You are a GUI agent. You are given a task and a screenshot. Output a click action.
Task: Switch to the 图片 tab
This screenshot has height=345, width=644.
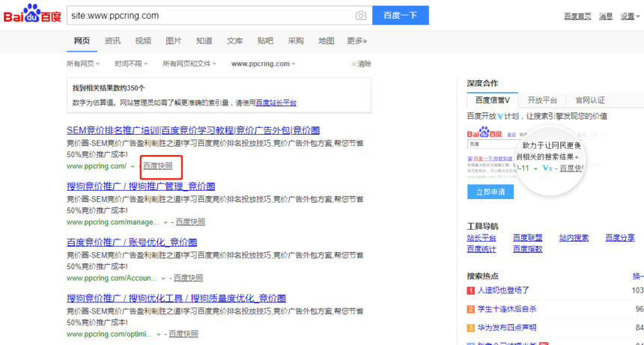coord(173,40)
